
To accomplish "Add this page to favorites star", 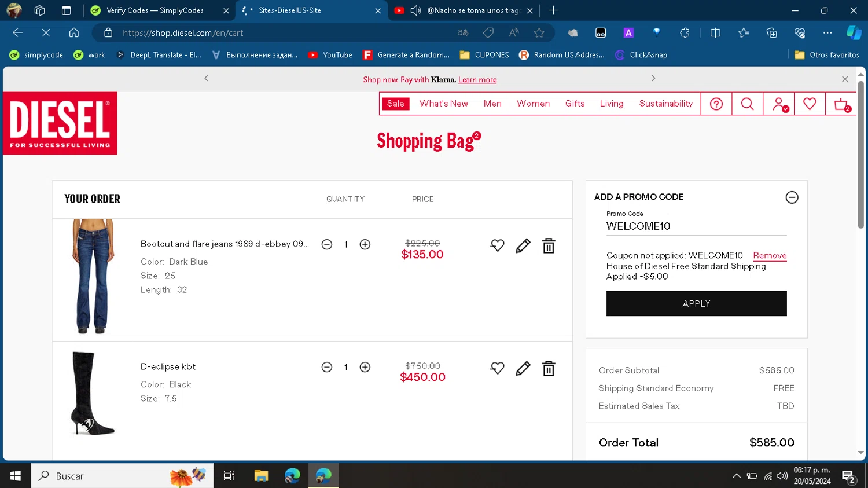I will (539, 33).
